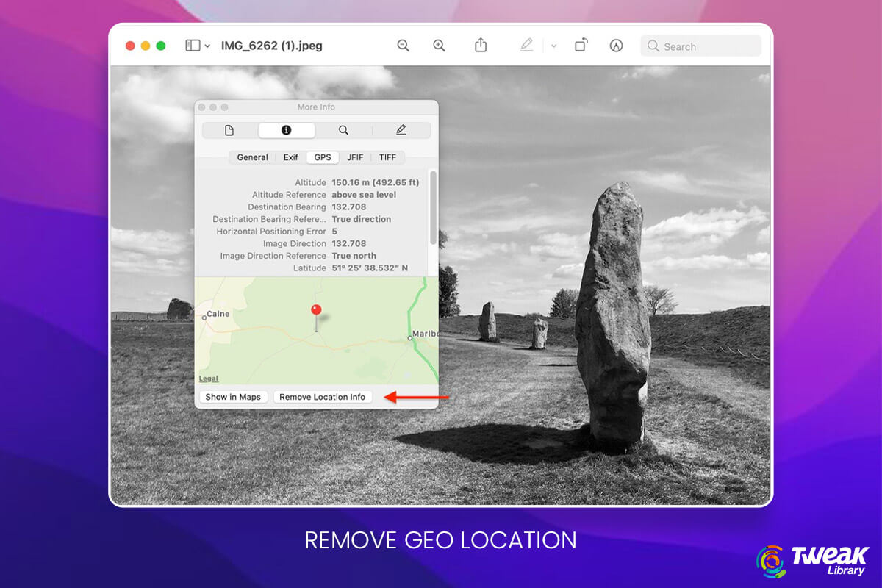
Task: Select the Zoom Out icon in Preview toolbar
Action: [403, 45]
